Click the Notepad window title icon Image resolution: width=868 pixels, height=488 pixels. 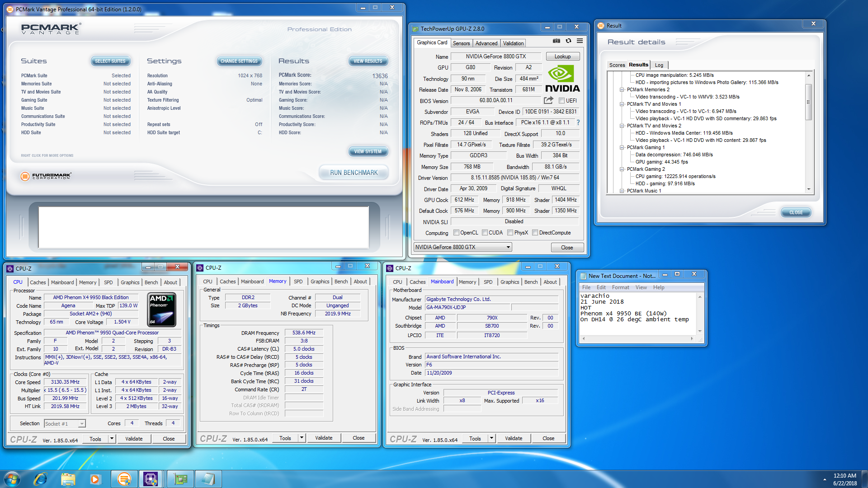click(583, 276)
